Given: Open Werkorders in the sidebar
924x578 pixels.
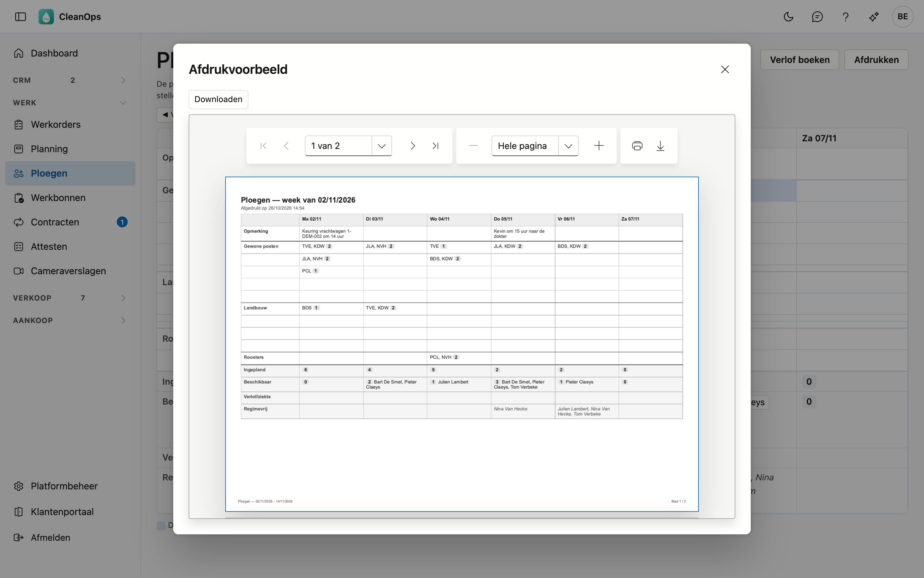Looking at the screenshot, I should point(70,125).
